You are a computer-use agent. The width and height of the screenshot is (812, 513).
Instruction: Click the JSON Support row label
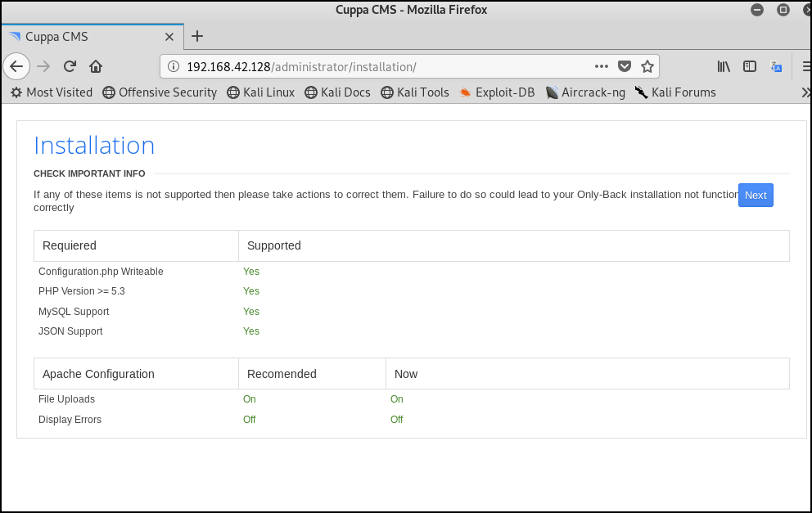(70, 331)
